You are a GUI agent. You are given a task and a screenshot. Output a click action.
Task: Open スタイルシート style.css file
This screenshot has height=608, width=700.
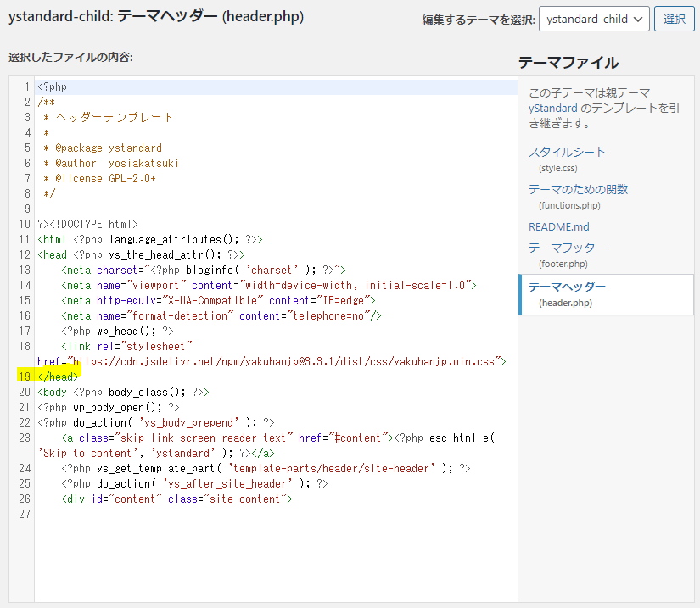(x=567, y=152)
